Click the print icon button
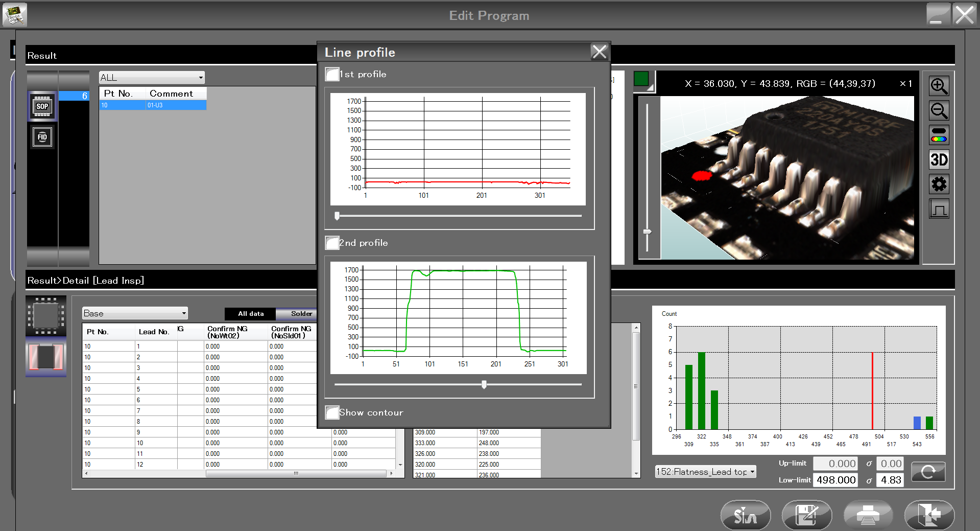 pyautogui.click(x=868, y=515)
